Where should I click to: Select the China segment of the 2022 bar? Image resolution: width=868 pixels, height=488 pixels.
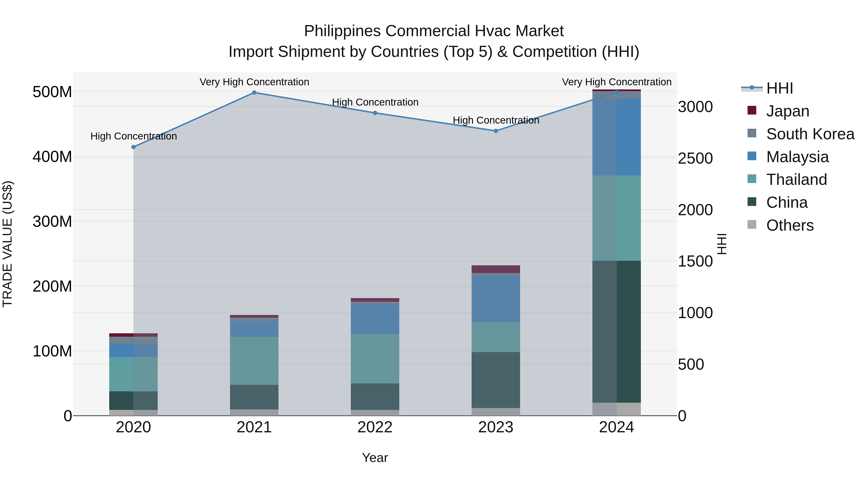(375, 397)
